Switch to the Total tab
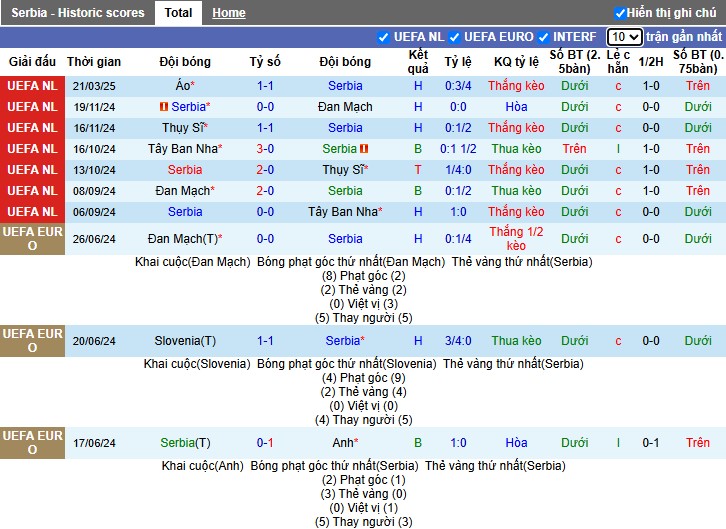Viewport: 726px width, 529px height. (178, 13)
